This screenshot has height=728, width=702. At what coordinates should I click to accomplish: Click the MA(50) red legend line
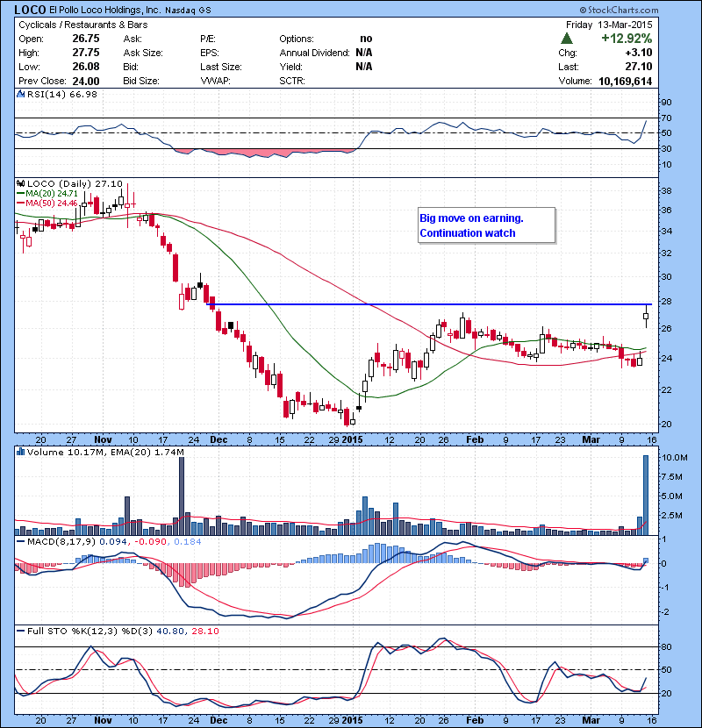(20, 203)
